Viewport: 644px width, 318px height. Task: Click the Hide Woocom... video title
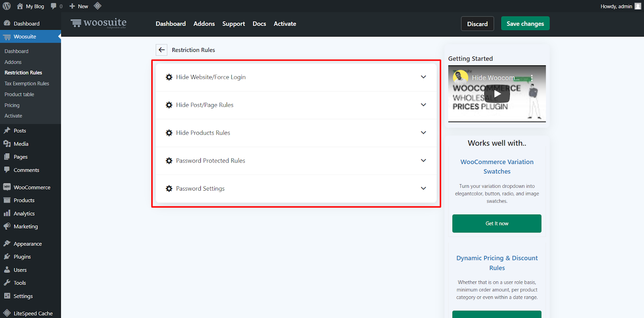click(x=495, y=78)
